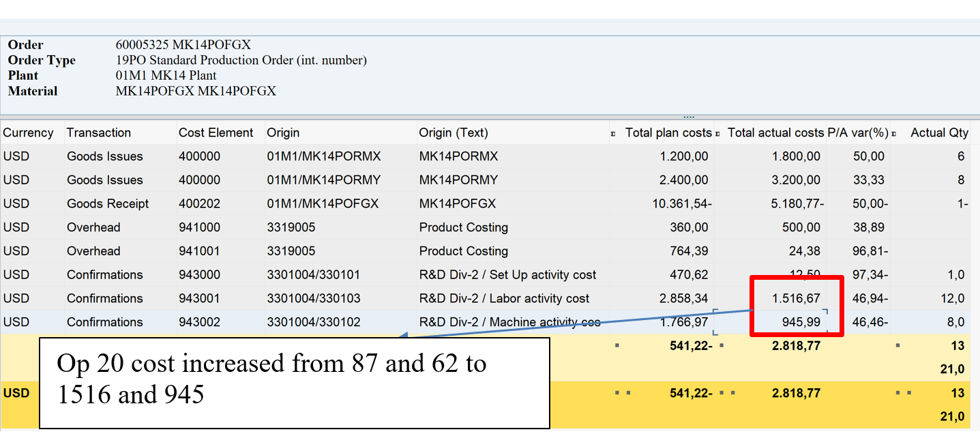
Task: Select the Currency column header
Action: pyautogui.click(x=28, y=133)
